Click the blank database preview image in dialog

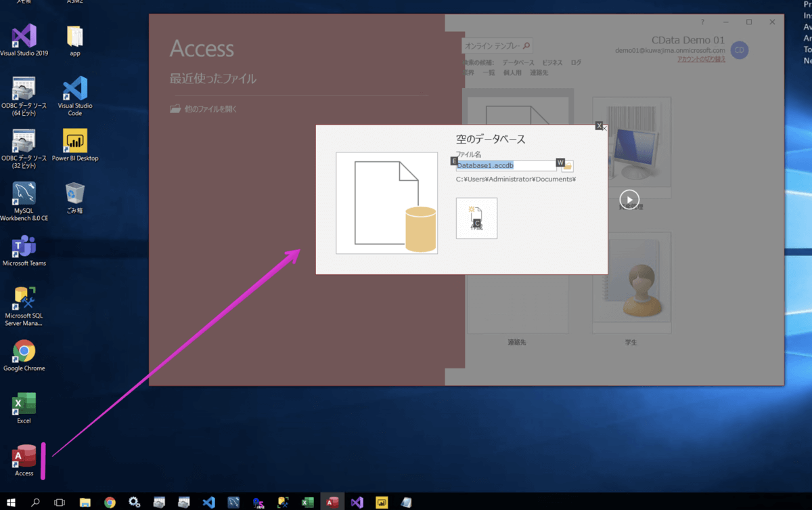[387, 203]
